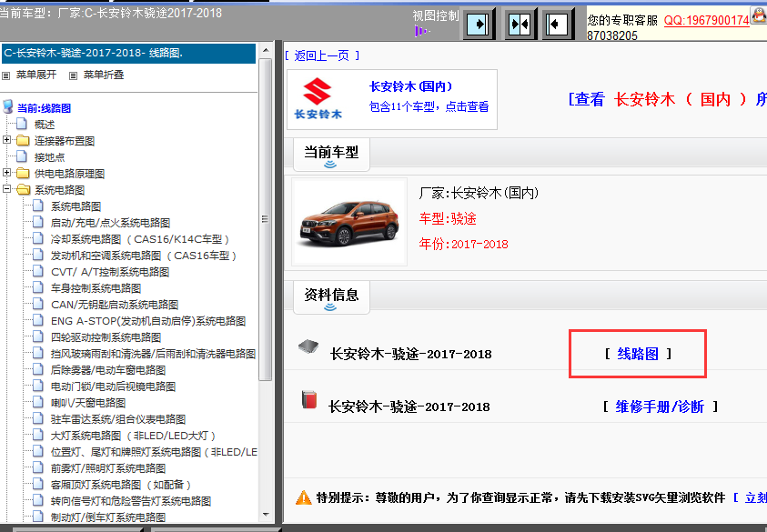Open 驻车雷达系统/组合仪表电路图
The height and width of the screenshot is (532, 767).
pos(118,419)
